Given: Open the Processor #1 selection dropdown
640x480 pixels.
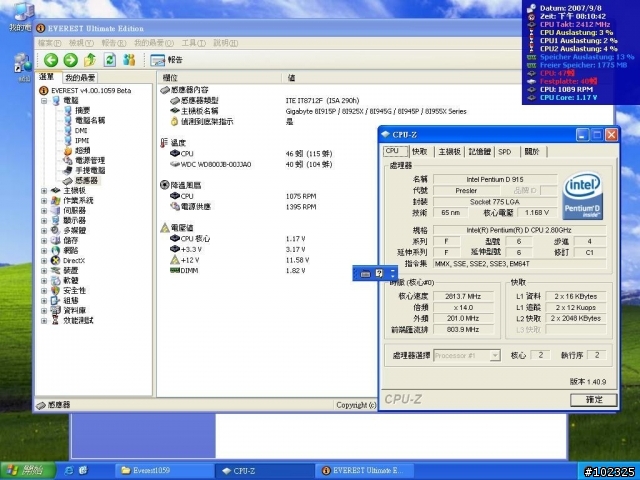Looking at the screenshot, I should coord(495,356).
